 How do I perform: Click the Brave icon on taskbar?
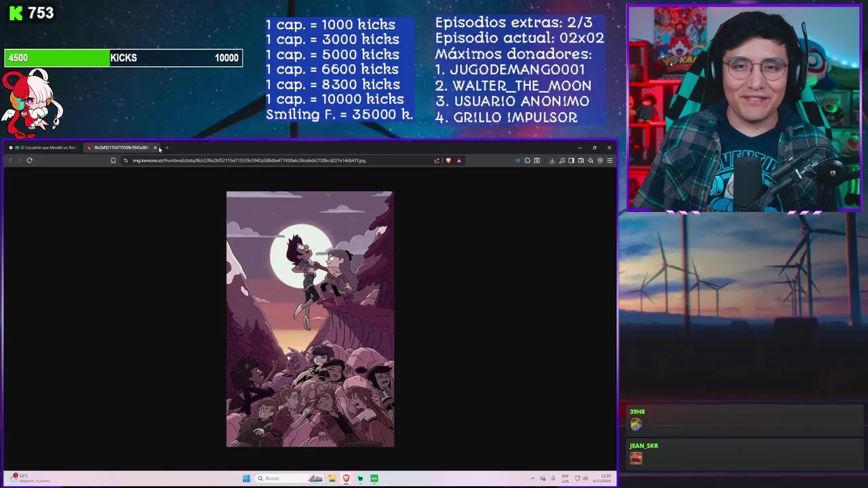pyautogui.click(x=347, y=479)
